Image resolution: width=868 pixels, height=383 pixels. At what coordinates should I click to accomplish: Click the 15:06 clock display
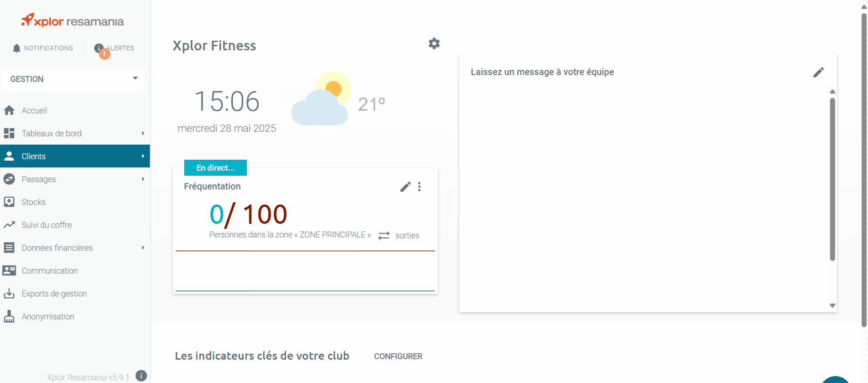point(227,101)
